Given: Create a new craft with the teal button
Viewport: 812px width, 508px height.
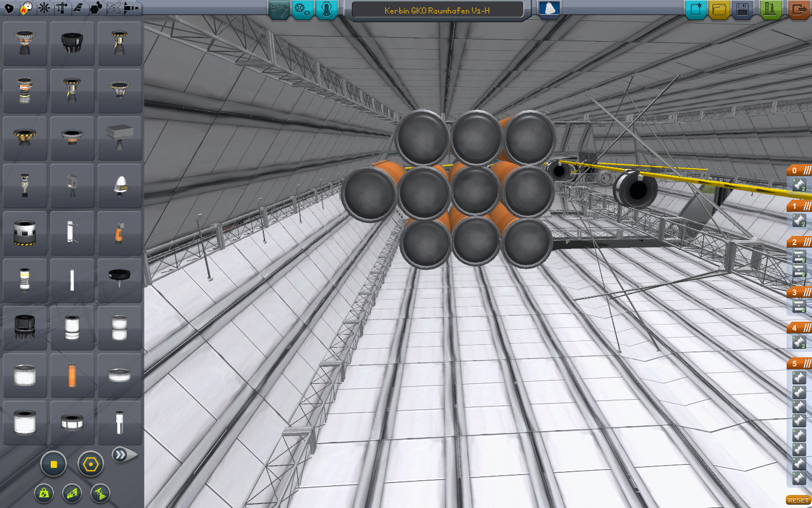Looking at the screenshot, I should tap(696, 10).
